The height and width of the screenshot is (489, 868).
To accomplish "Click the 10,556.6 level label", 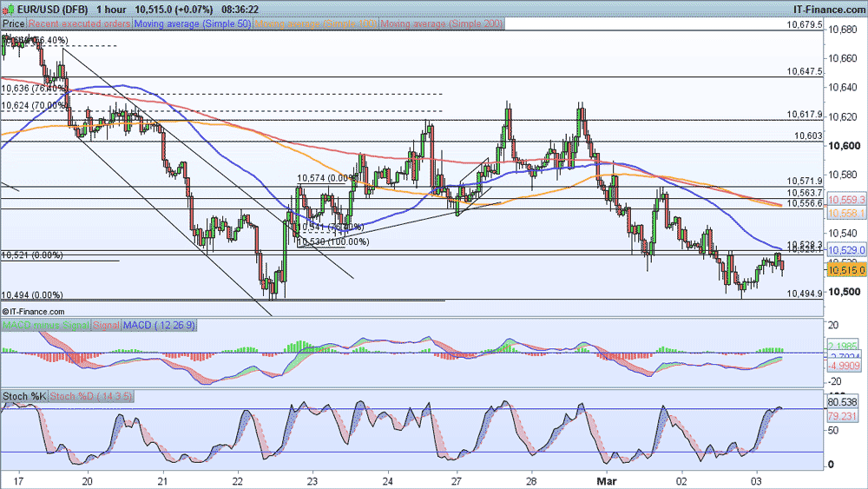I will pos(805,204).
